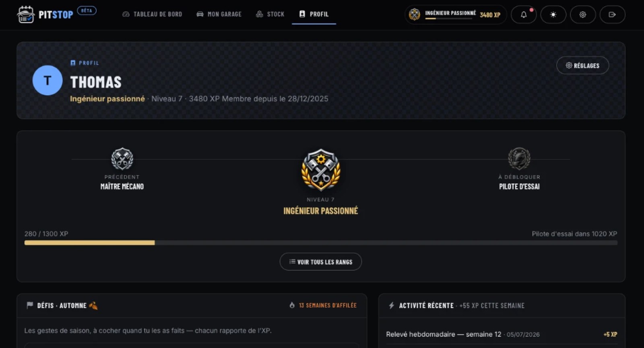Switch to the Mon Garage tab
This screenshot has height=348, width=644.
[219, 14]
